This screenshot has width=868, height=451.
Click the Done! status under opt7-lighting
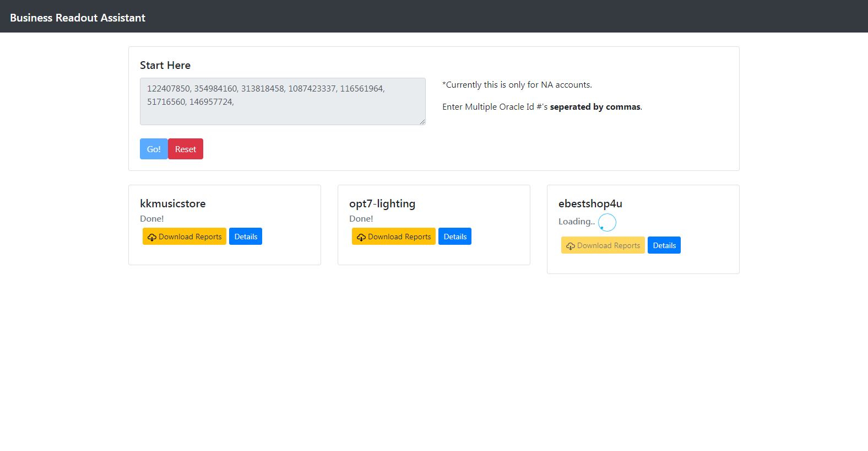(361, 219)
